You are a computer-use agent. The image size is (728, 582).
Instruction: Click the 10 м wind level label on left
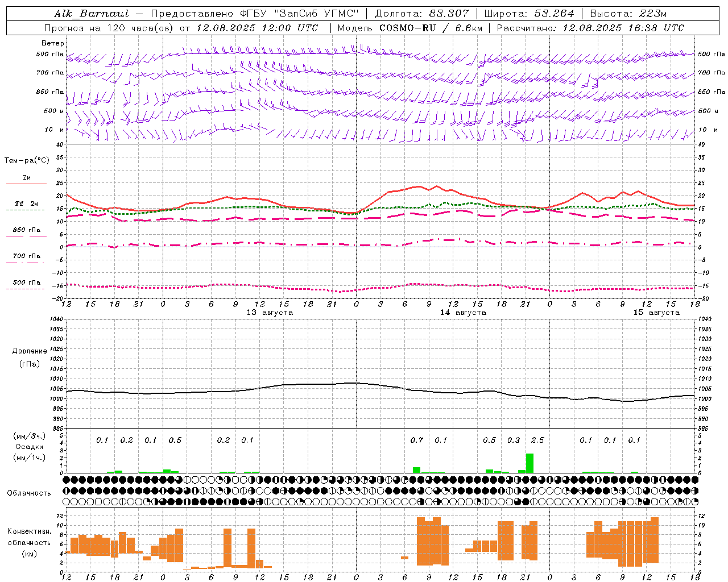coord(54,130)
